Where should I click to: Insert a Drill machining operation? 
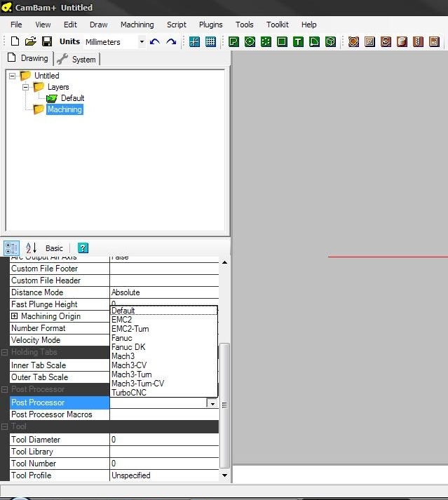pos(418,41)
